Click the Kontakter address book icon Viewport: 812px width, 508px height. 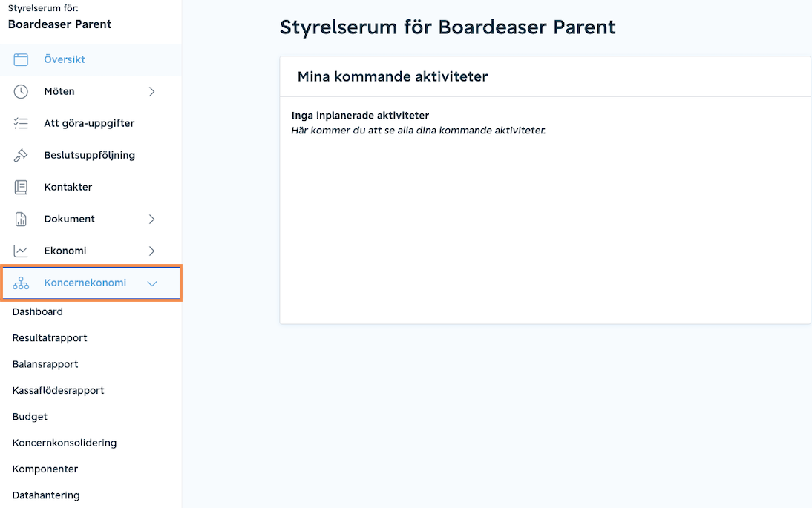click(21, 188)
